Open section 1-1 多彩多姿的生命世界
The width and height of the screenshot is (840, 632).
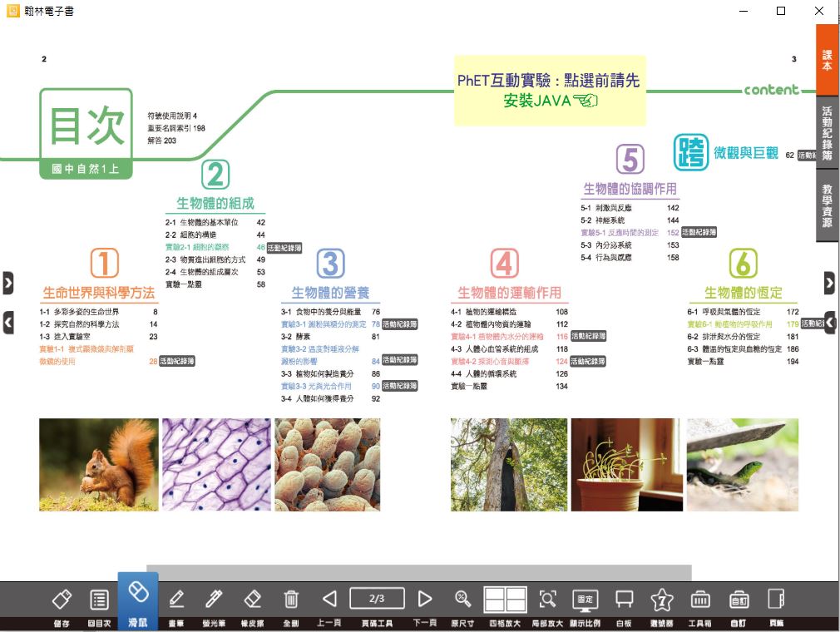click(99, 312)
